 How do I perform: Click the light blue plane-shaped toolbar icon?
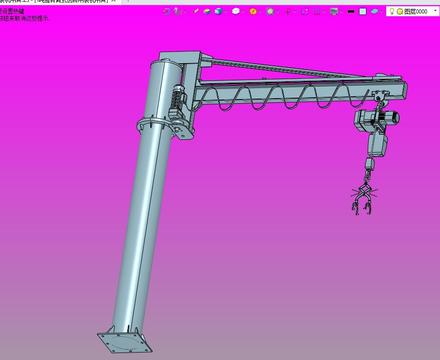375,12
